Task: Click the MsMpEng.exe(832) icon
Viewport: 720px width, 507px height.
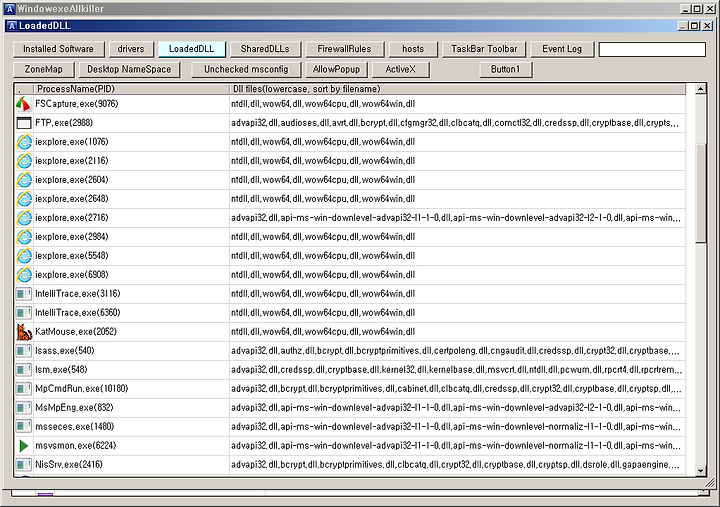Action: click(x=24, y=408)
